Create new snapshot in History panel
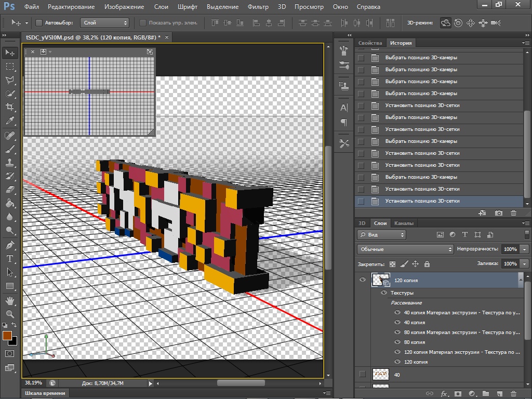Screen dimensions: 532x399 point(498,213)
